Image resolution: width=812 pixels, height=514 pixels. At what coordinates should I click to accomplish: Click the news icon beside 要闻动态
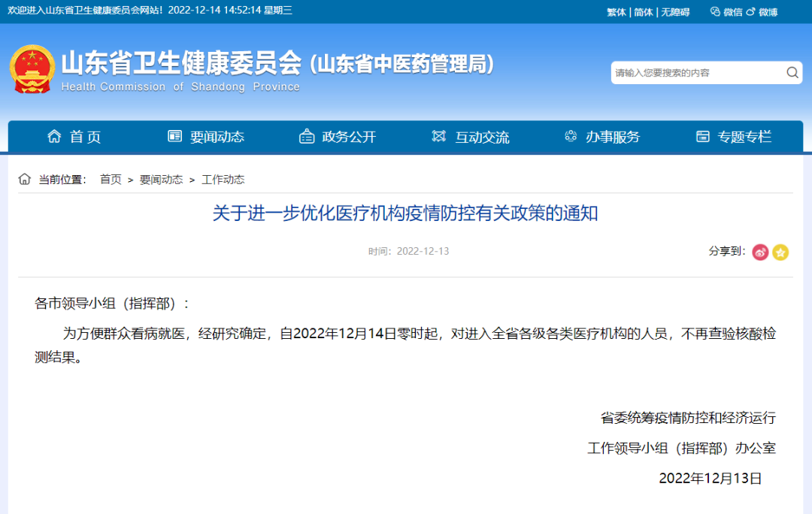pyautogui.click(x=175, y=136)
